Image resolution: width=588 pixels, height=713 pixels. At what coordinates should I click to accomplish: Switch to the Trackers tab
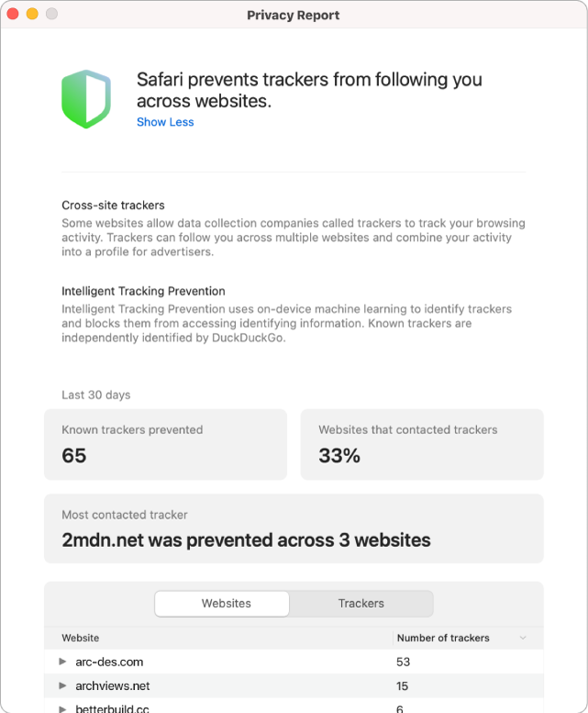click(361, 604)
